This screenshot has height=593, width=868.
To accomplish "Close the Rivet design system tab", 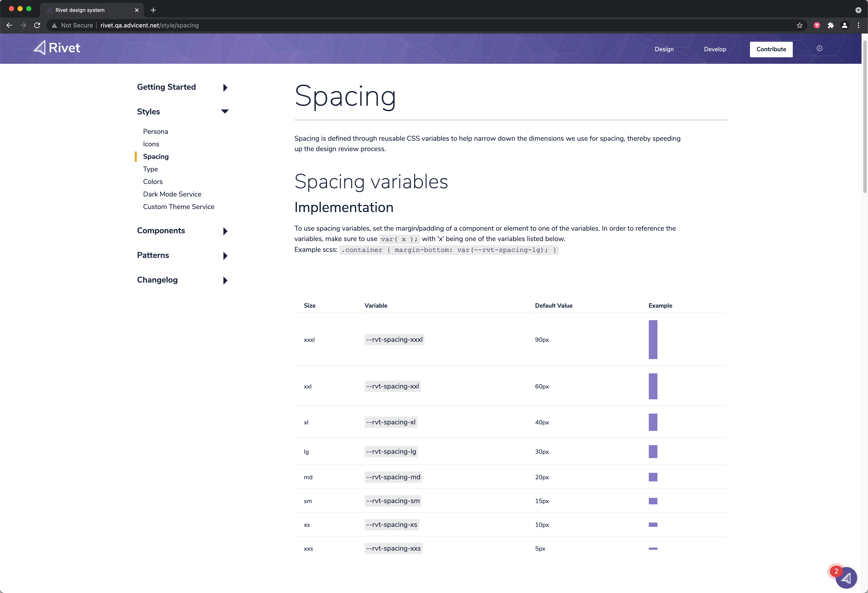I will click(137, 10).
